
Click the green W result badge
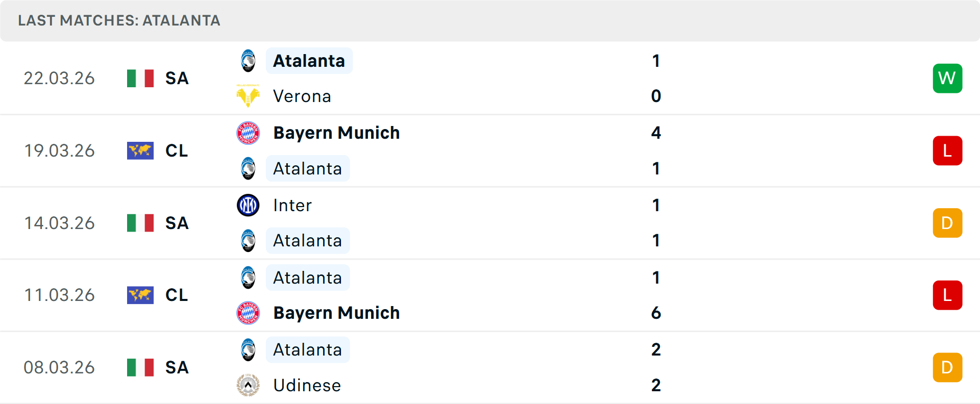click(x=947, y=78)
